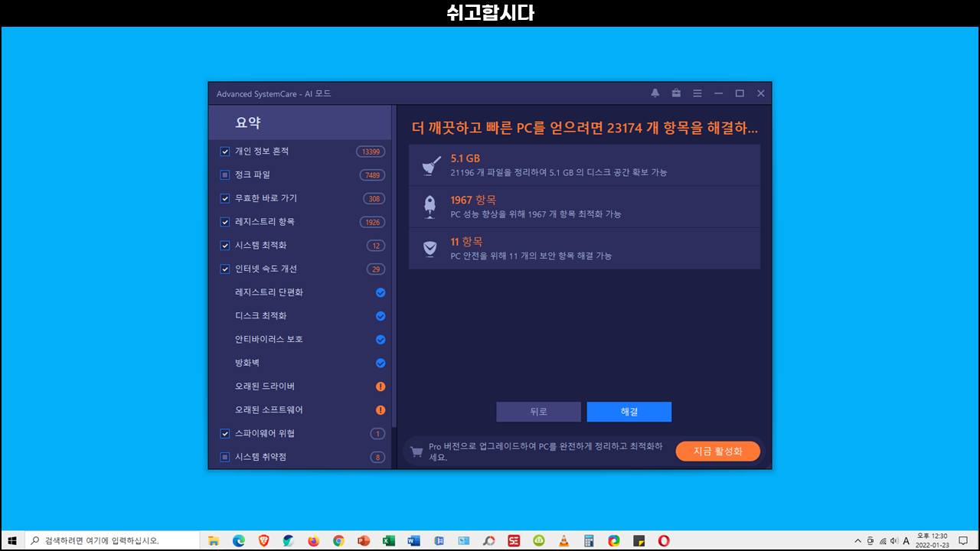Open Excel from the taskbar

pyautogui.click(x=388, y=540)
